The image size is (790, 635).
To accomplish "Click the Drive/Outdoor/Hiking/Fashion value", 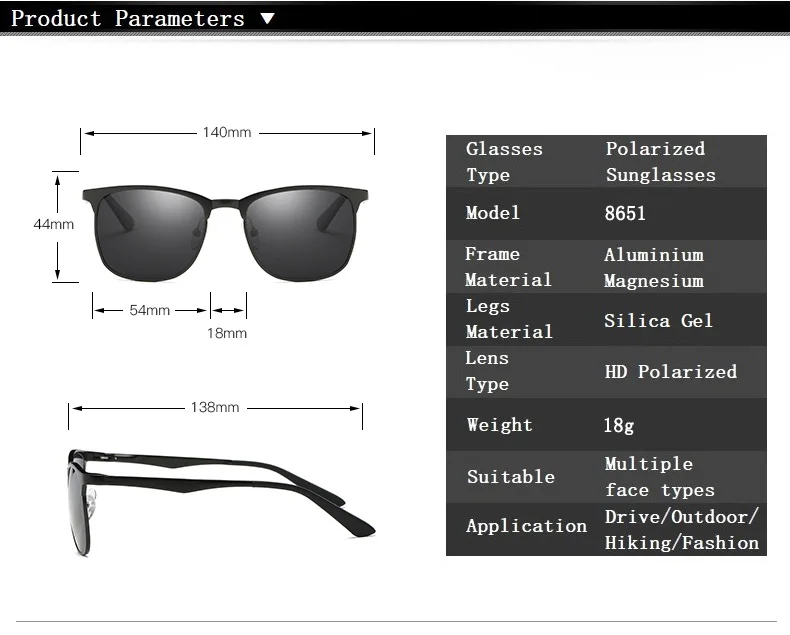I will [682, 530].
